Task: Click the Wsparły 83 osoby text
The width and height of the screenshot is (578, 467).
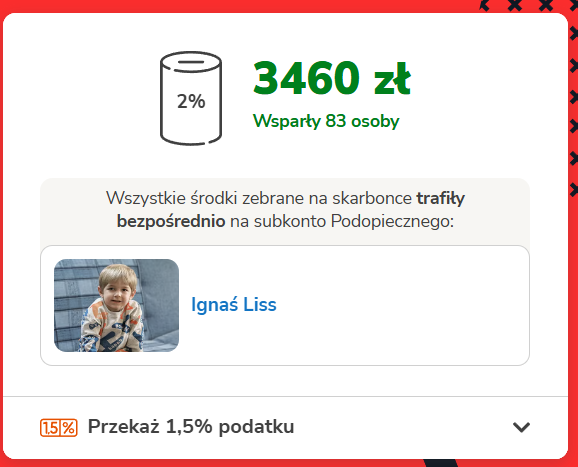Action: tap(326, 121)
